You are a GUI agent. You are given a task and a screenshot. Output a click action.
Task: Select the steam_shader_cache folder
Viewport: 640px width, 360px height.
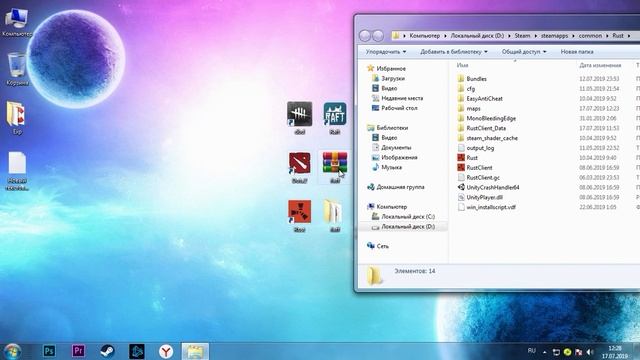(487, 138)
